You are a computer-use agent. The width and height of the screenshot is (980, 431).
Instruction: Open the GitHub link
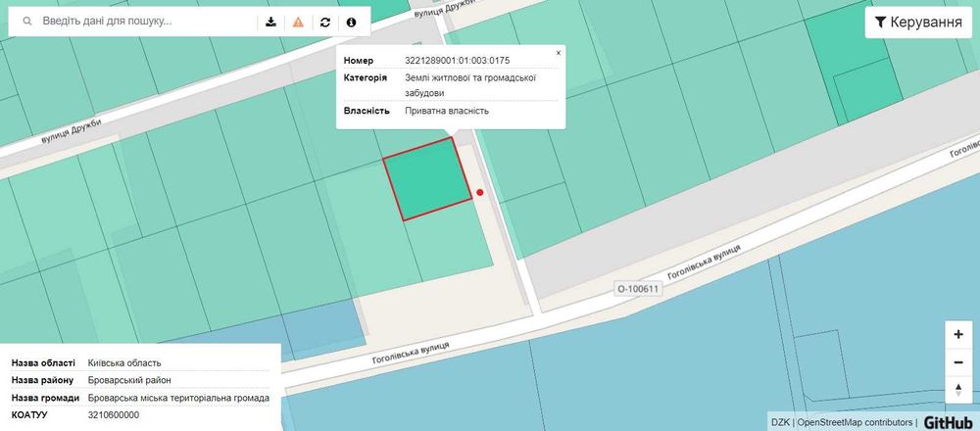point(948,422)
